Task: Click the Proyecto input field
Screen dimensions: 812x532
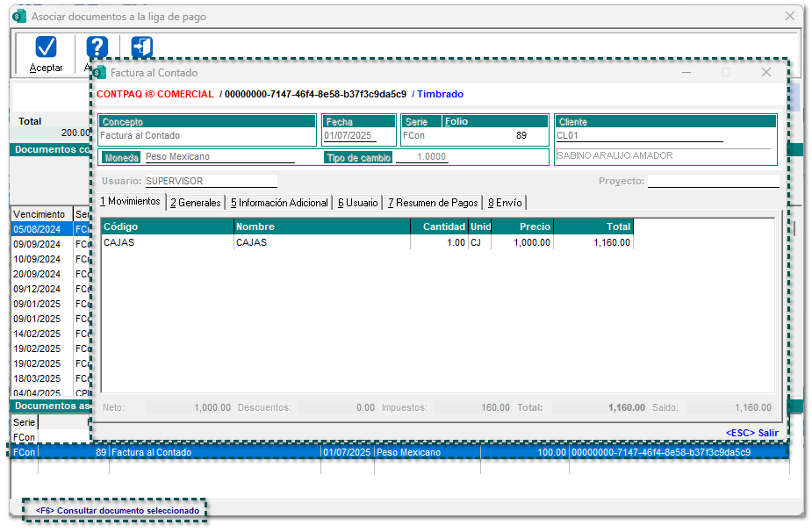Action: pos(713,181)
